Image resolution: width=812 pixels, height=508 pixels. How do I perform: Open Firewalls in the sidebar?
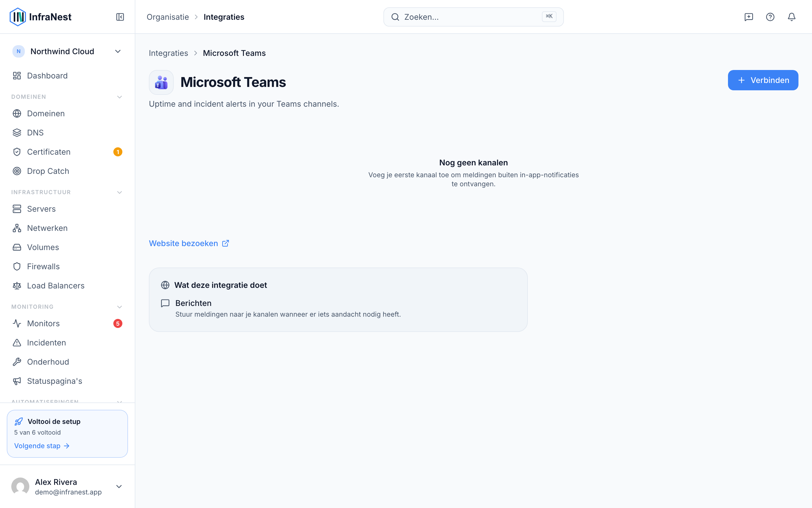click(x=67, y=266)
